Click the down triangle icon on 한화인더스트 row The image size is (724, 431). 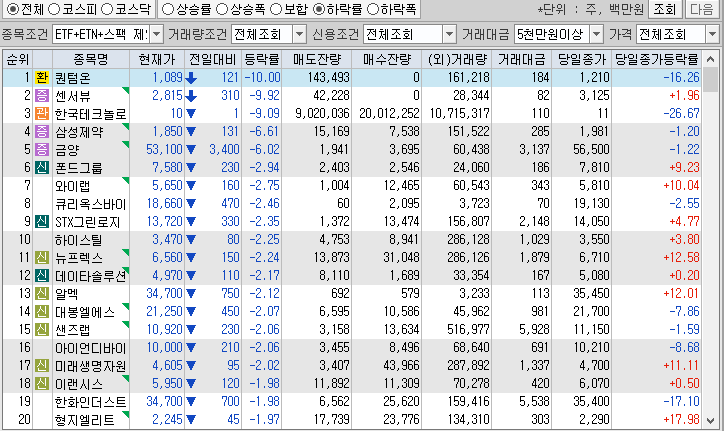191,402
